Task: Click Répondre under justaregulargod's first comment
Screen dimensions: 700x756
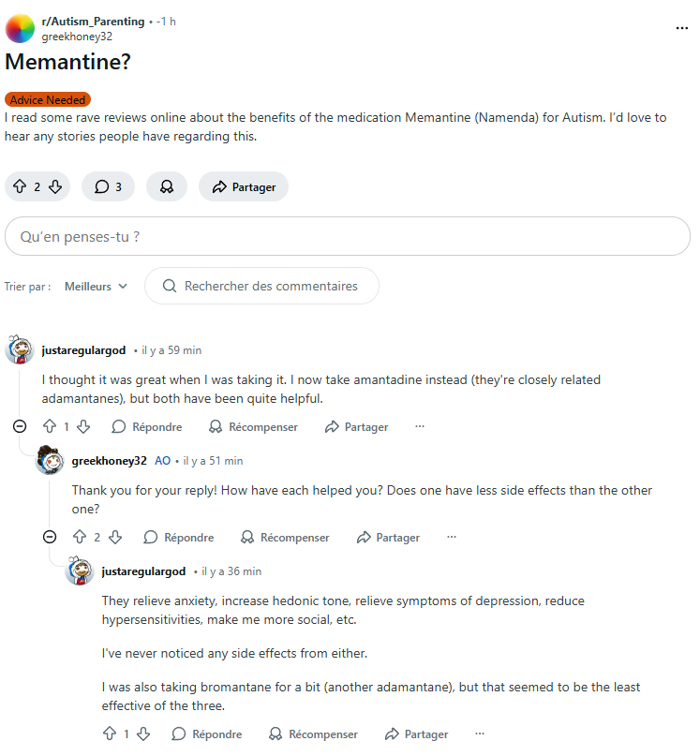Action: (147, 426)
